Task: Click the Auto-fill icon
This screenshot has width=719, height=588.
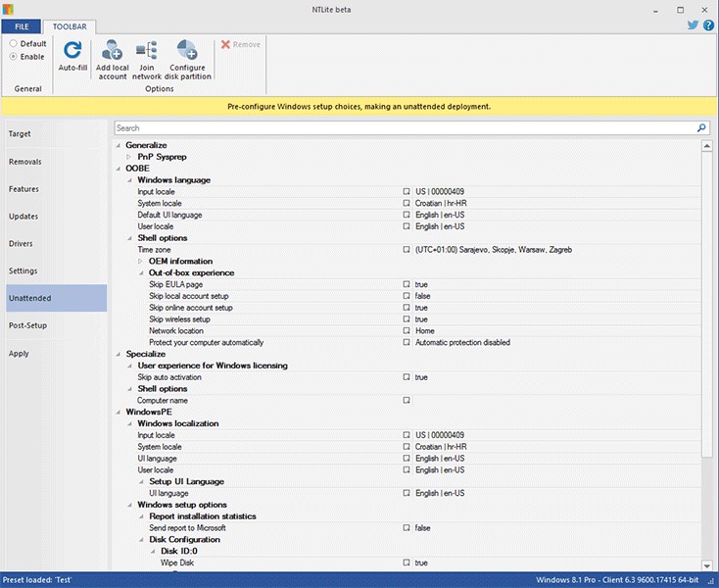Action: pyautogui.click(x=72, y=51)
